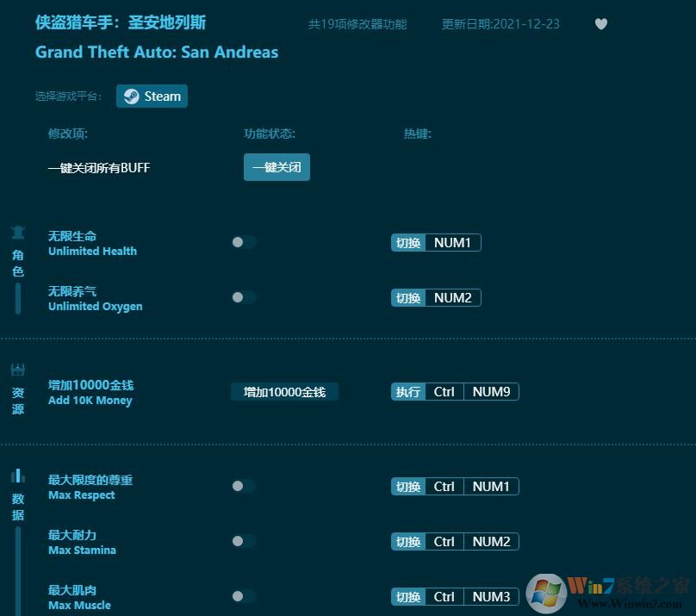696x616 pixels.
Task: Click the trainer crown icon above 增加10000金钱
Action: coord(17,369)
